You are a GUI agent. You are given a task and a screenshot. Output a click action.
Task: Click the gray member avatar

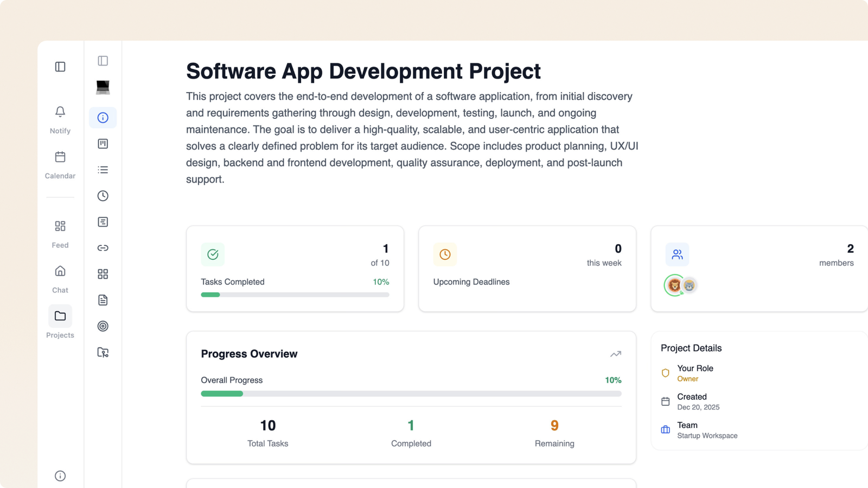[x=690, y=285]
